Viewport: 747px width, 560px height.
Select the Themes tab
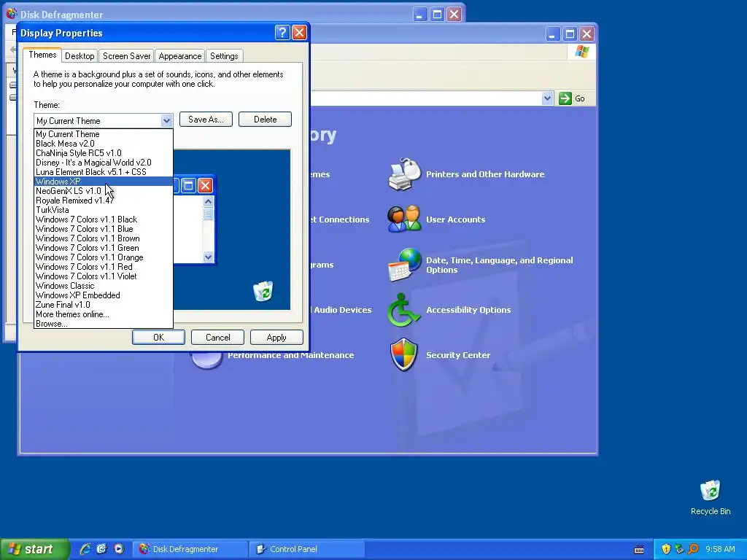click(42, 55)
